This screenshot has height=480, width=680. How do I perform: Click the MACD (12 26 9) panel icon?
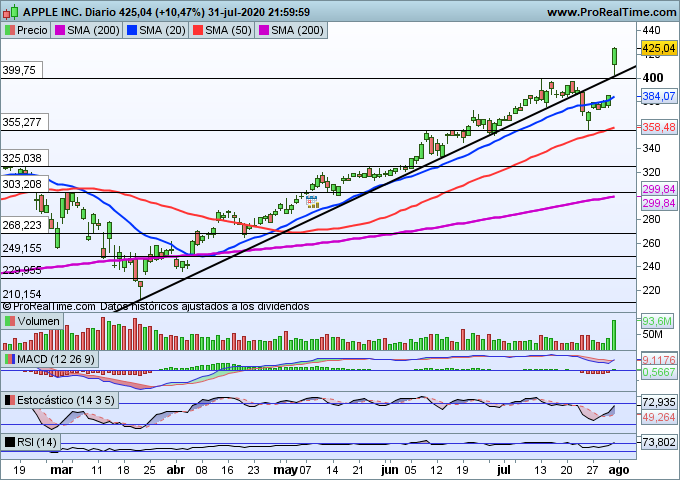(x=10, y=359)
